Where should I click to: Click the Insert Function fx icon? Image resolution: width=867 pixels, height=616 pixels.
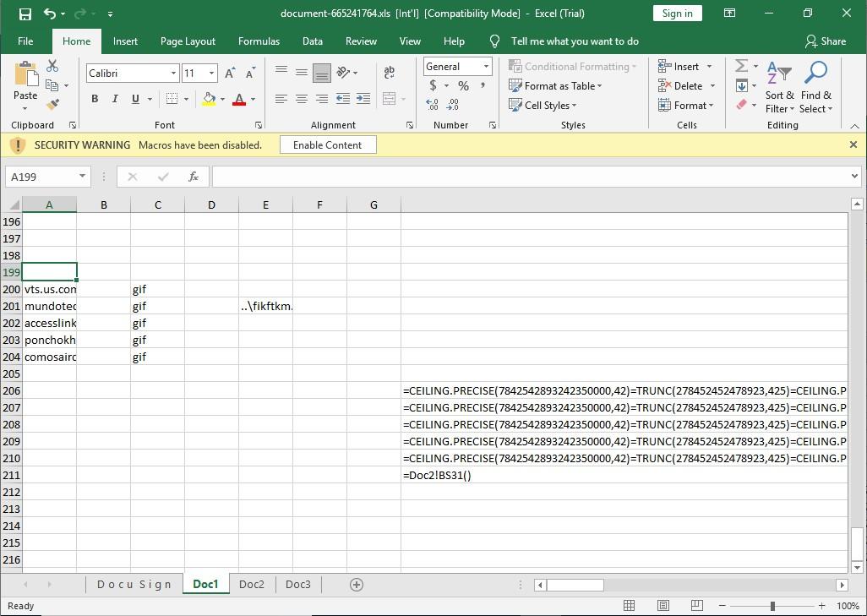coord(194,177)
